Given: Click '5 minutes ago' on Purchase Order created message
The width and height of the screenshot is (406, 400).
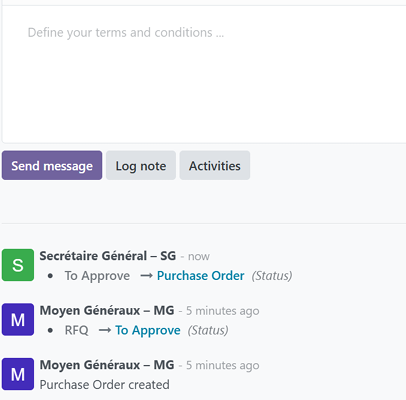Looking at the screenshot, I should (222, 365).
